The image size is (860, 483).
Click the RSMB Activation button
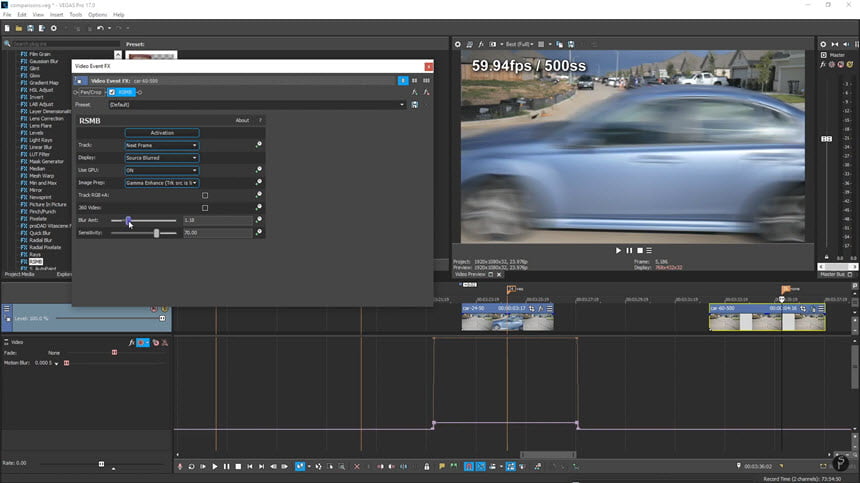pyautogui.click(x=162, y=133)
